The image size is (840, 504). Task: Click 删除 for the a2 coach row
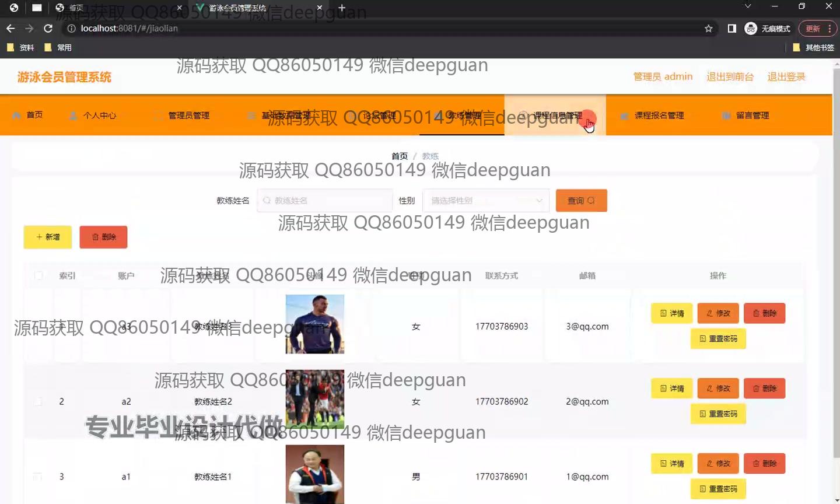click(x=765, y=388)
